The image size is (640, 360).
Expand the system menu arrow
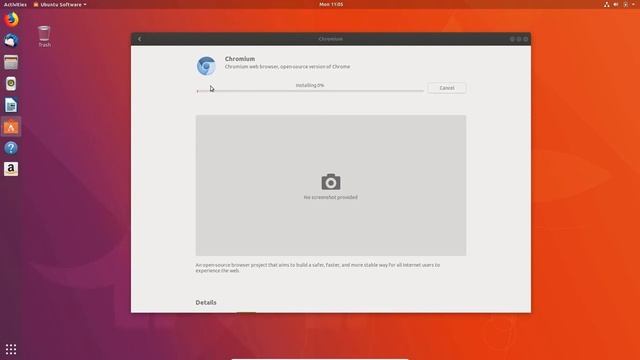pos(633,4)
